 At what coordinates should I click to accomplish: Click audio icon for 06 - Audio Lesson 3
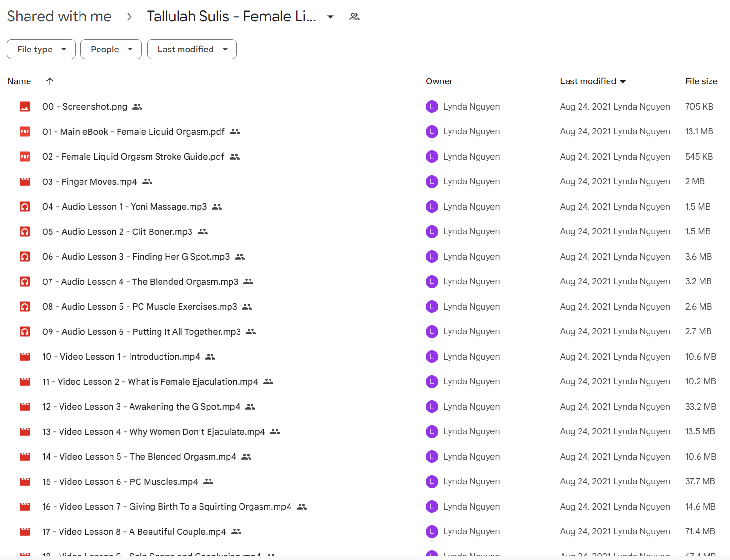[x=25, y=257]
